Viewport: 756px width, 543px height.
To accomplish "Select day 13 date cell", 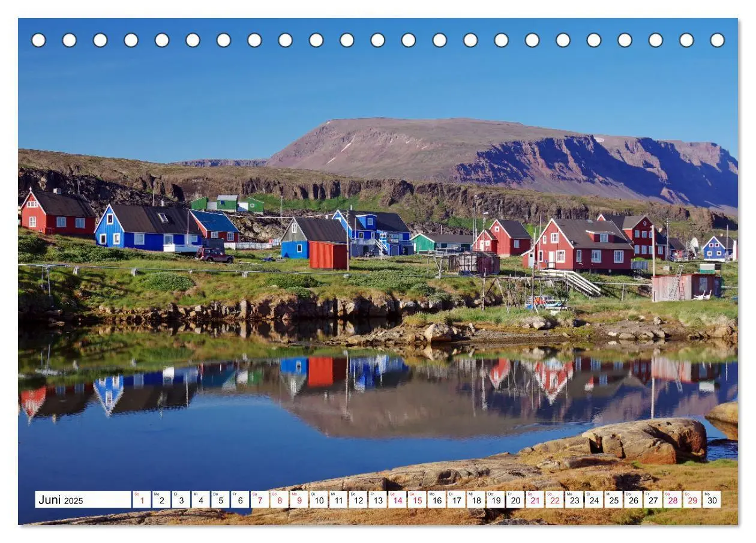I will coord(377,500).
